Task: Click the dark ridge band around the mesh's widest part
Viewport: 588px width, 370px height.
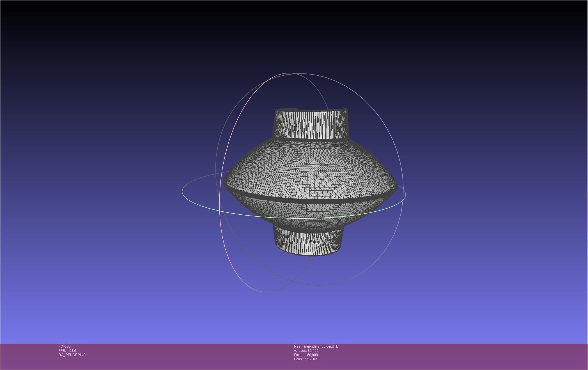Action: (309, 201)
